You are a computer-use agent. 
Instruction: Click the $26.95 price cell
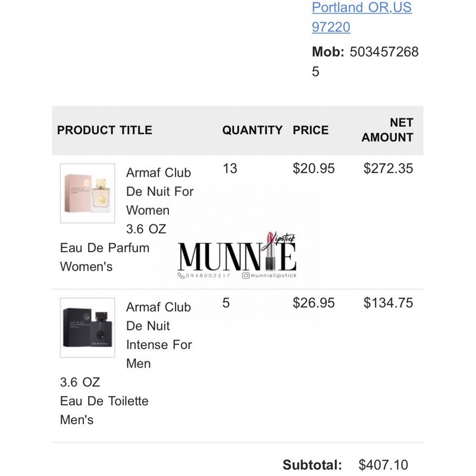(314, 303)
